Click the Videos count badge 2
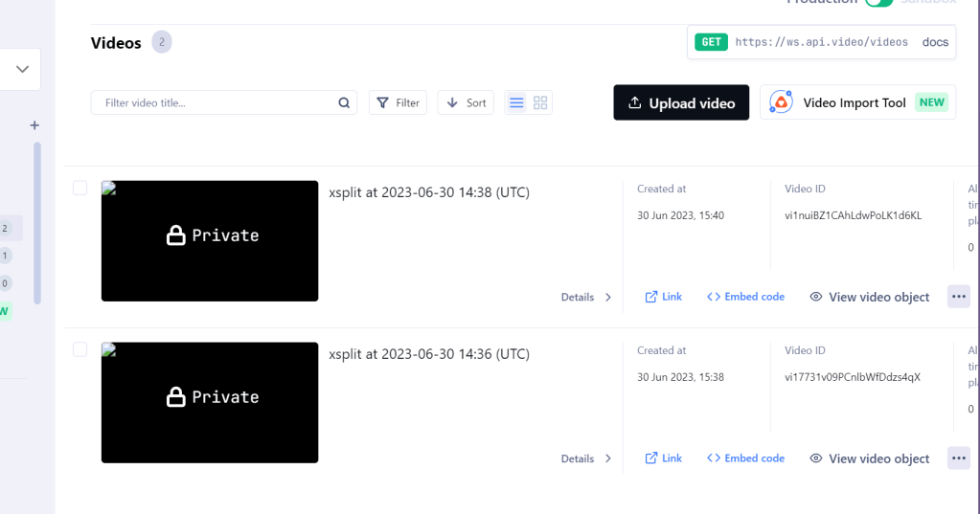This screenshot has height=514, width=980. point(162,42)
